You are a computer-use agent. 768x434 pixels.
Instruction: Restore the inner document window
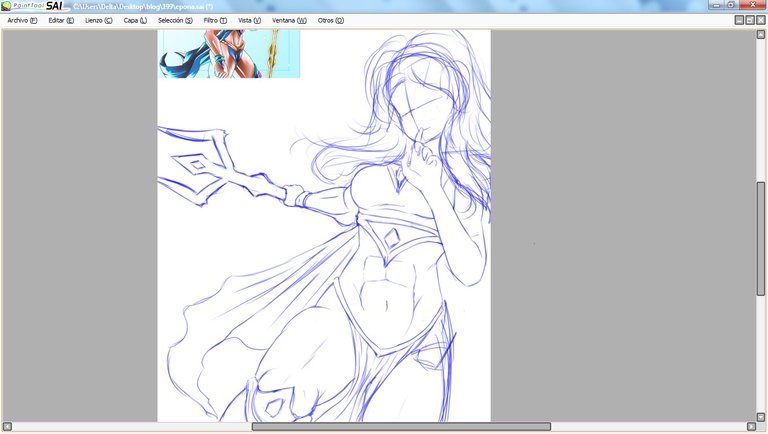(x=750, y=20)
